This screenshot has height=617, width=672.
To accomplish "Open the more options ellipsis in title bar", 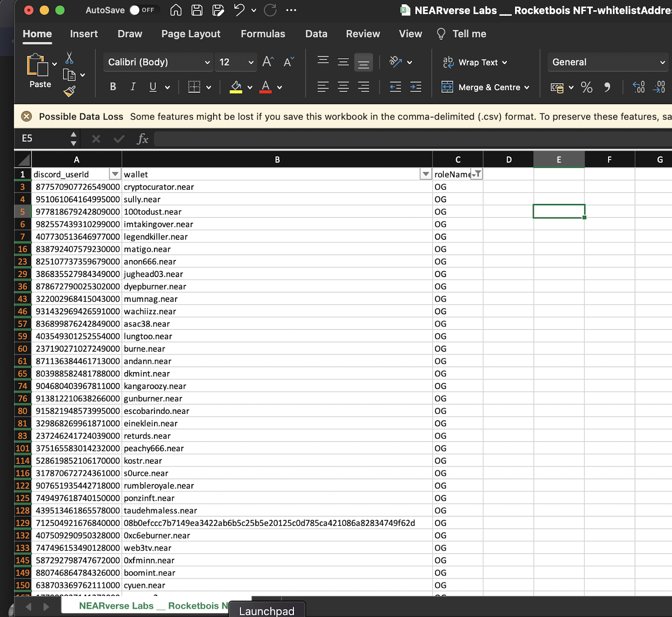I will [x=291, y=10].
